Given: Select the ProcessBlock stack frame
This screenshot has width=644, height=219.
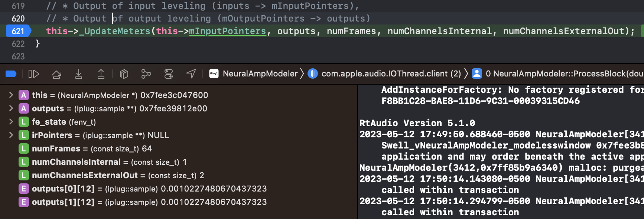Looking at the screenshot, I should pos(557,73).
